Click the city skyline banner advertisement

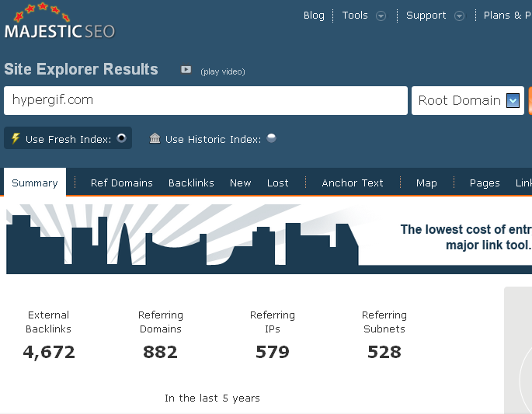(269, 239)
